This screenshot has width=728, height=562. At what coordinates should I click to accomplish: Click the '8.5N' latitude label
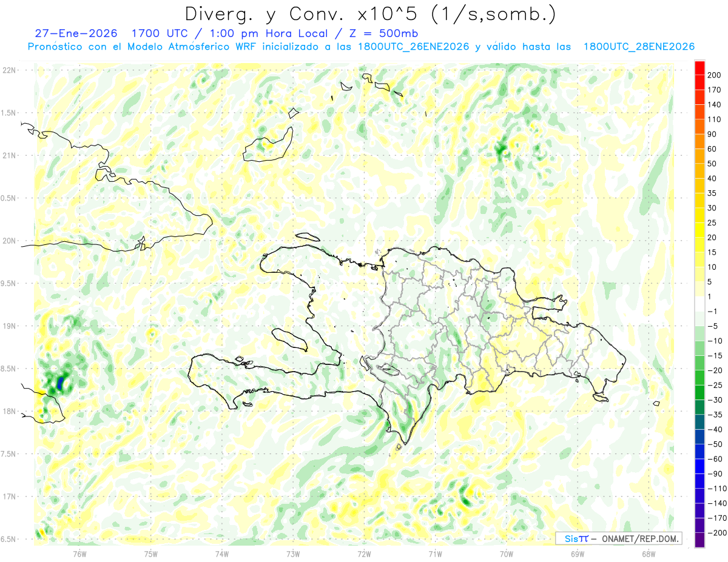[x=9, y=369]
